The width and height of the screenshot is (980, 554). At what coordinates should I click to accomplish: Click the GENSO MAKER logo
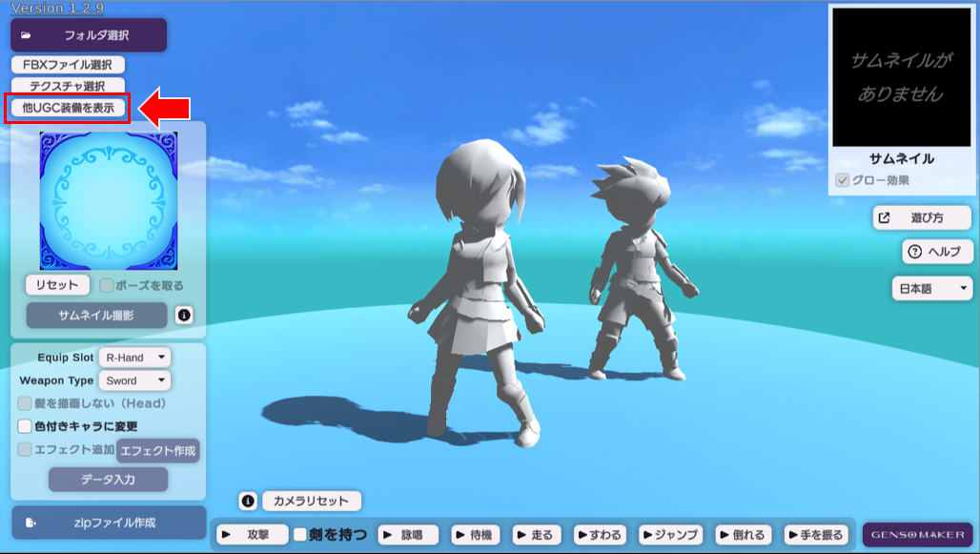click(917, 535)
